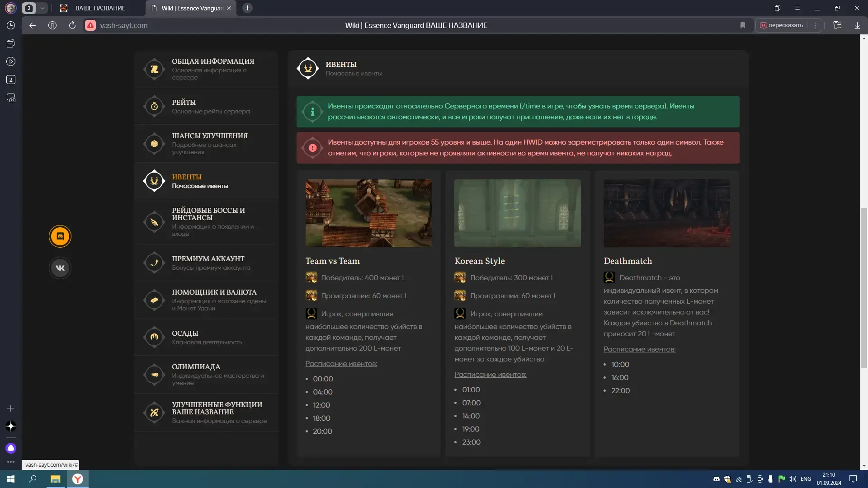Click the РЕЙДОВЫЕ БОССЫ wing icon
The image size is (868, 488).
pyautogui.click(x=154, y=222)
